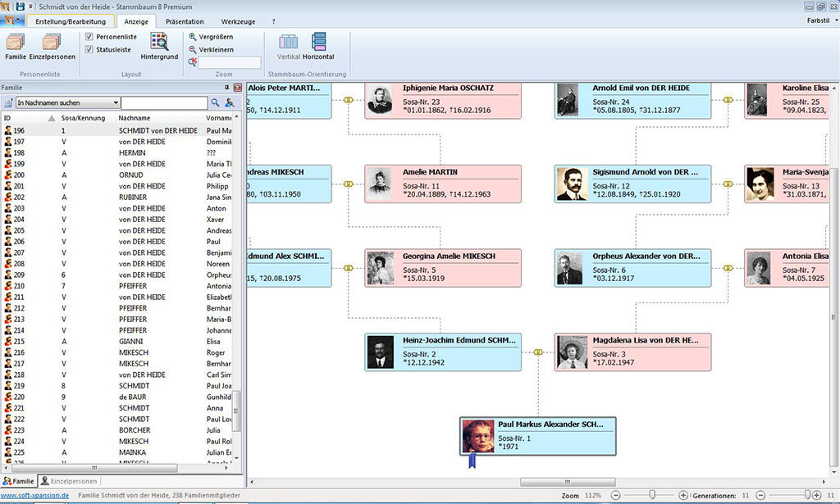
Task: Expand the quick access toolbar arrow
Action: [30, 7]
